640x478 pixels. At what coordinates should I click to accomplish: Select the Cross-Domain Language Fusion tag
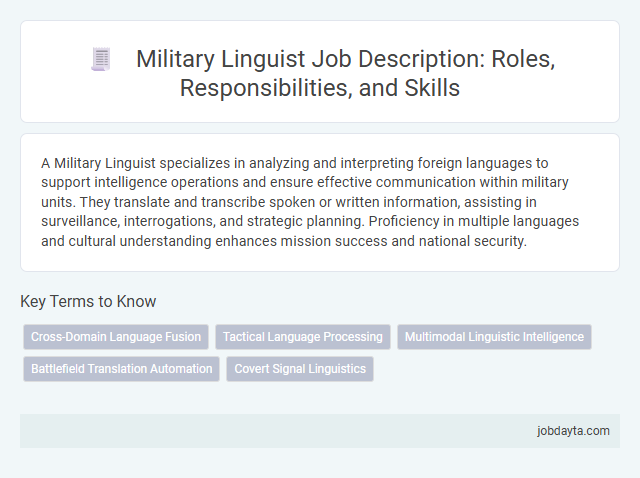116,337
